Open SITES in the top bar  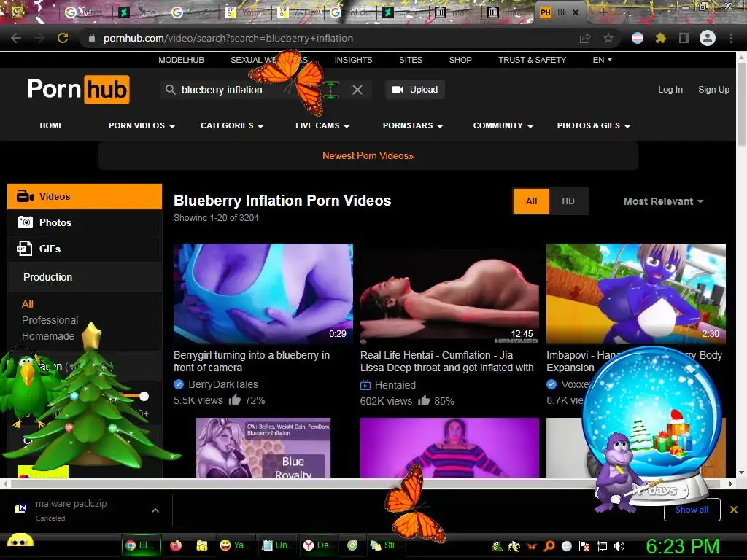[x=411, y=60]
